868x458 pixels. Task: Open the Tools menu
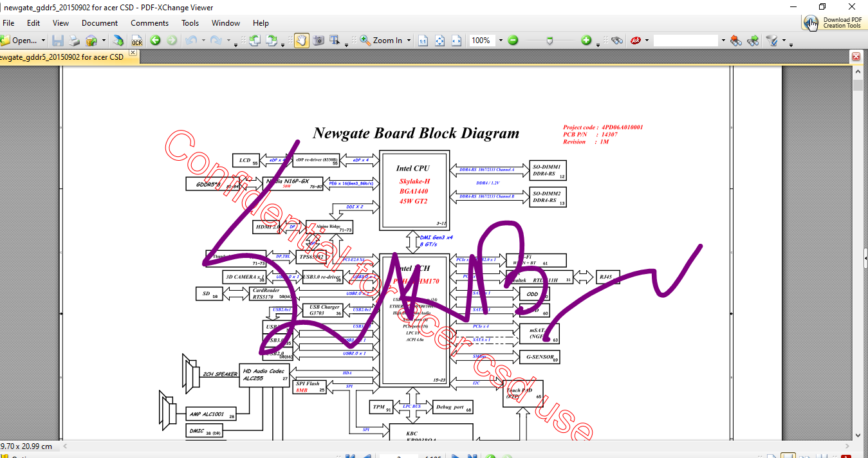190,23
